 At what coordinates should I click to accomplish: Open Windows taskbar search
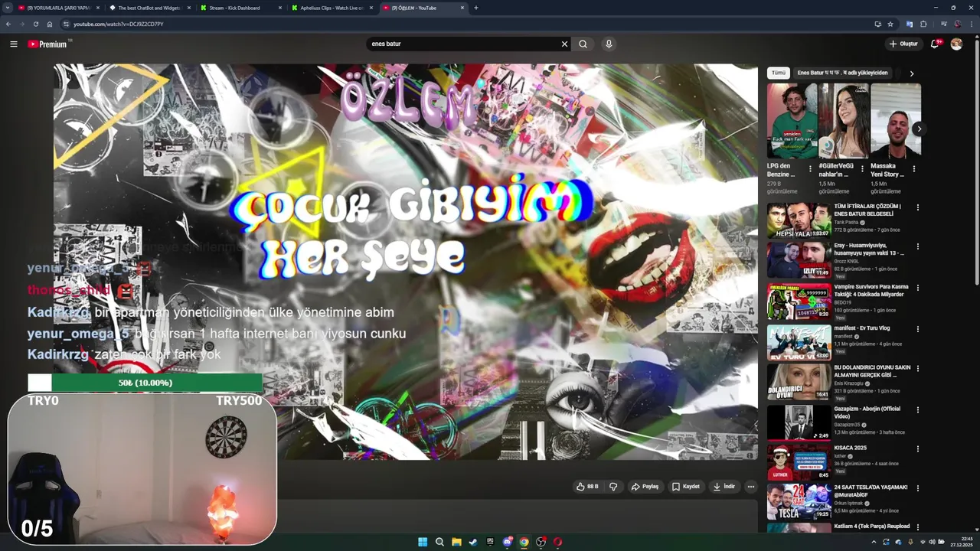coord(439,542)
